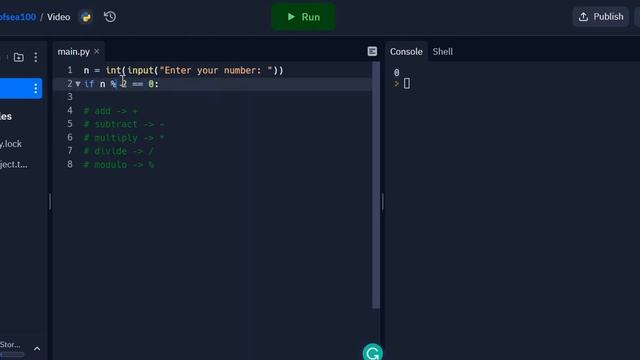Expand the storage panel chevron
Image resolution: width=640 pixels, height=360 pixels.
click(x=37, y=349)
